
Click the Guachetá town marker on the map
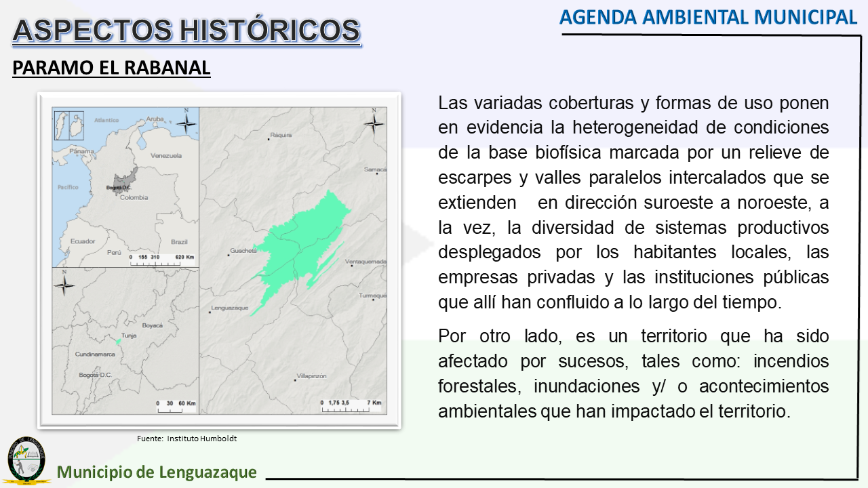point(228,255)
